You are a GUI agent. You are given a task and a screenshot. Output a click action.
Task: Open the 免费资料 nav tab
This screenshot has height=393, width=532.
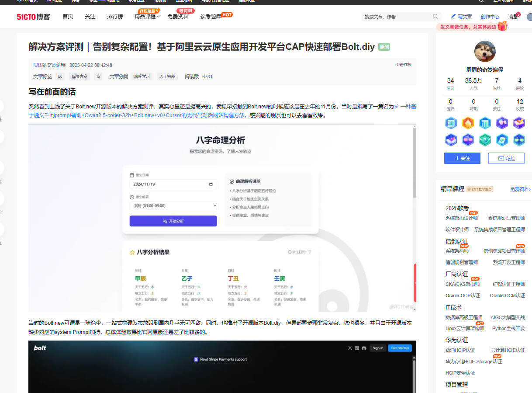point(178,17)
